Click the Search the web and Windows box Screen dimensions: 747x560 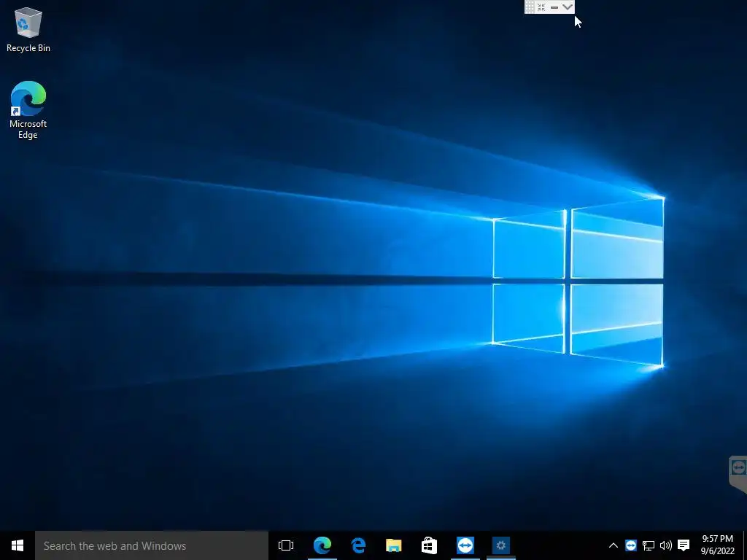152,545
